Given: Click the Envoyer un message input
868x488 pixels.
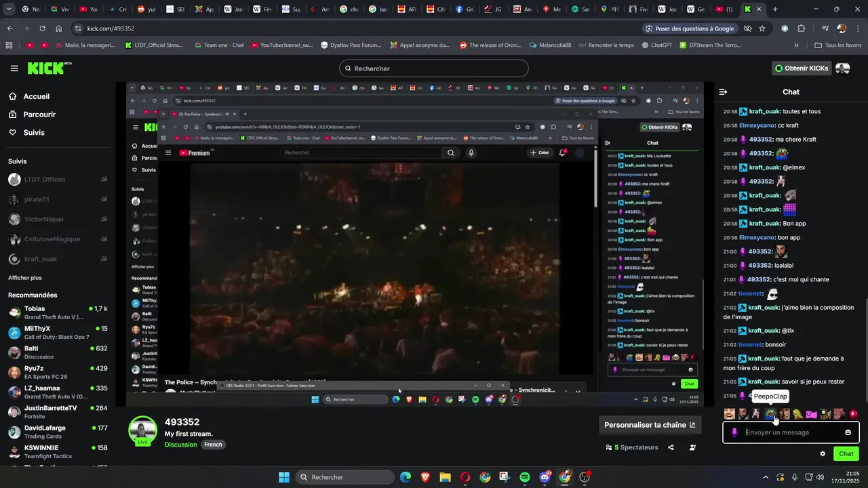Looking at the screenshot, I should tap(791, 432).
